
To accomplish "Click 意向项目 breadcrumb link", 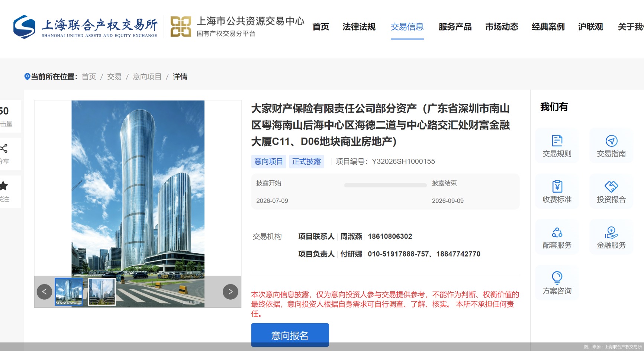I will [x=147, y=77].
